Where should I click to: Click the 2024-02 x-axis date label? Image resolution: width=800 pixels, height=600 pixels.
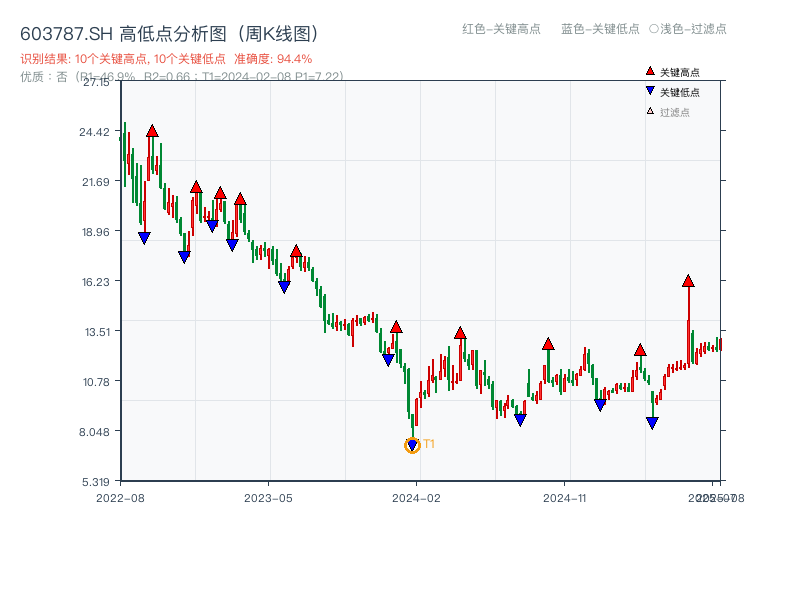point(416,497)
